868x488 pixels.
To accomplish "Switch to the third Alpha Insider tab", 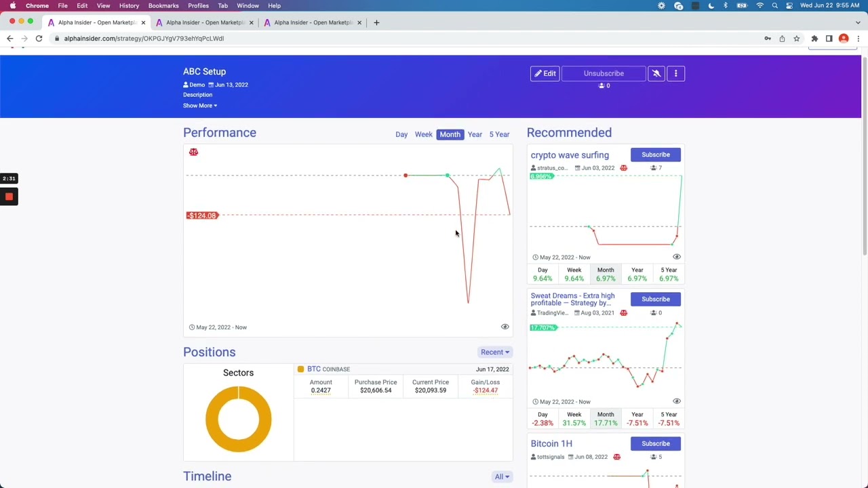I will 313,22.
